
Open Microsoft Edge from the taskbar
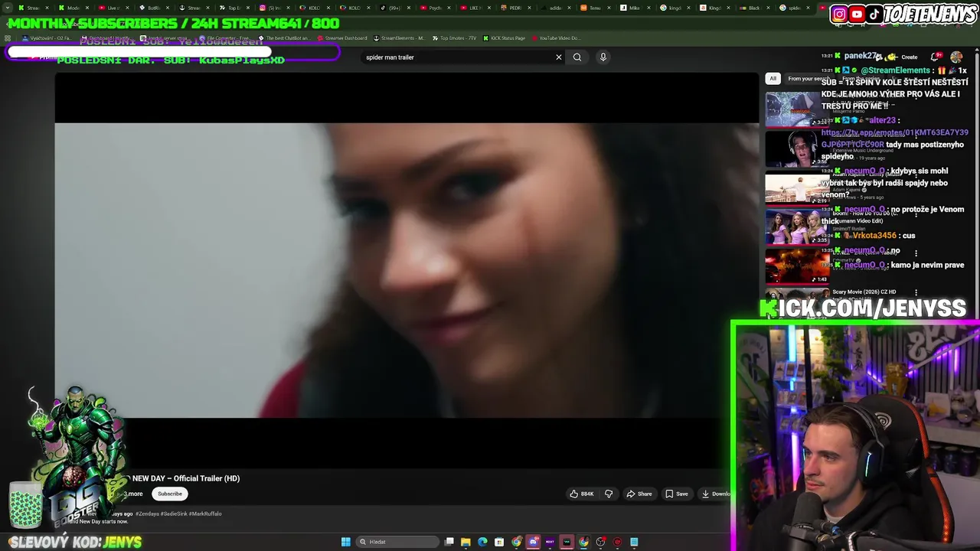click(482, 542)
